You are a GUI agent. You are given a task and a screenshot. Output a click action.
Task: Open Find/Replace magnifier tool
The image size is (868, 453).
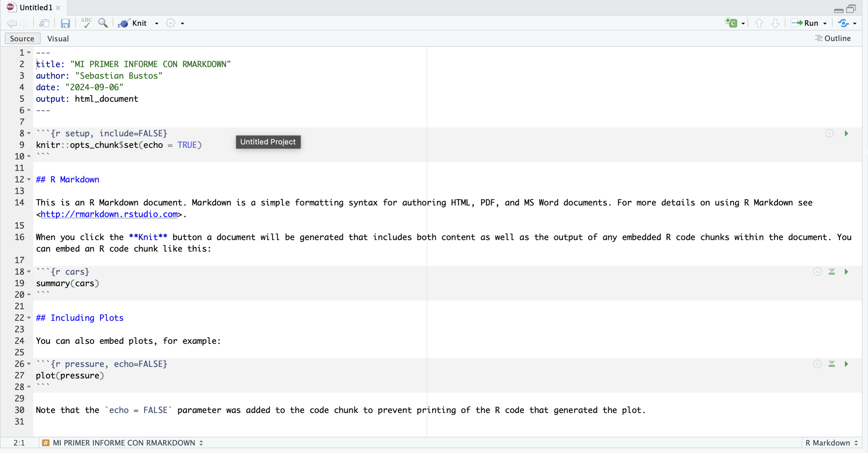click(103, 23)
